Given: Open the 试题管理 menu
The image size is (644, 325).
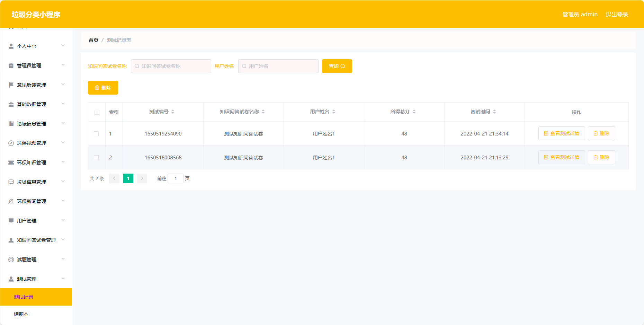Looking at the screenshot, I should [x=36, y=260].
